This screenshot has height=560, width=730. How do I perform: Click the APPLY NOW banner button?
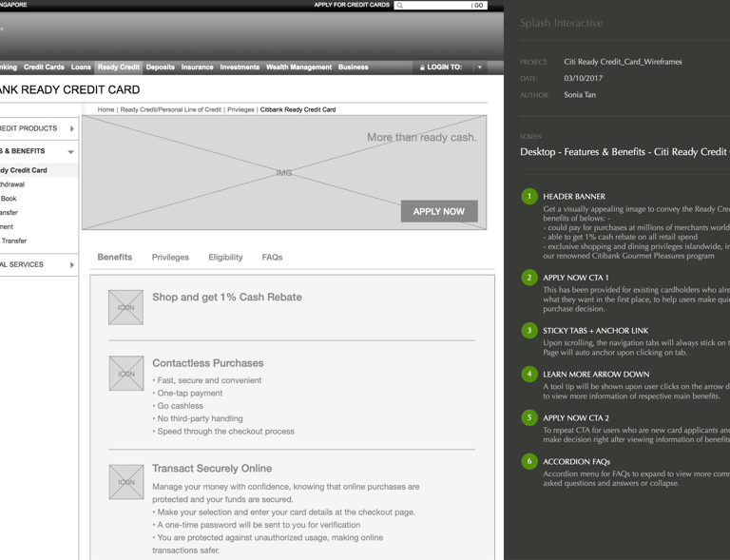[x=439, y=211]
